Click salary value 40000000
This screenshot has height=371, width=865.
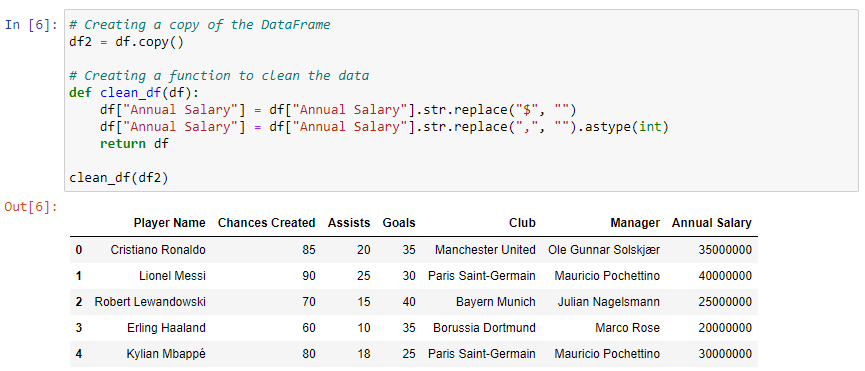tap(725, 276)
